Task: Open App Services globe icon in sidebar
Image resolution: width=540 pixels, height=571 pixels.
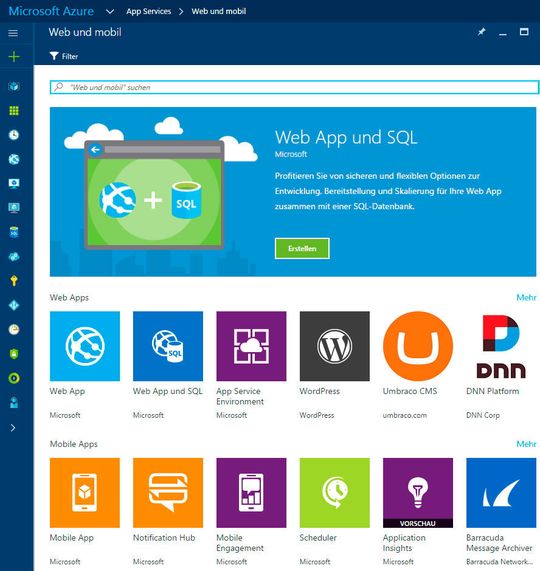Action: pyautogui.click(x=14, y=159)
